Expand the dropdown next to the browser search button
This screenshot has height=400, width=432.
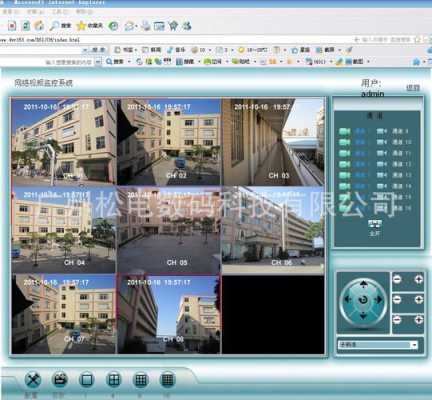[129, 62]
